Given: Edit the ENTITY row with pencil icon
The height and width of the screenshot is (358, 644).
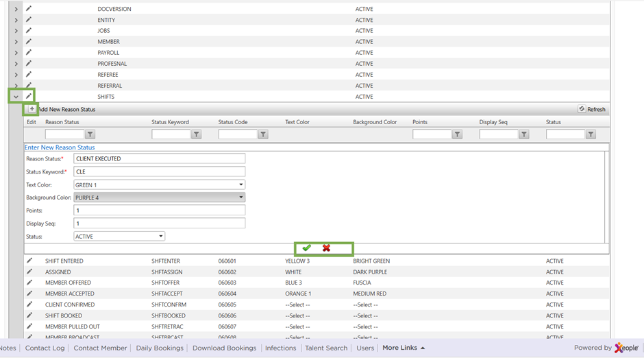Looking at the screenshot, I should point(29,20).
